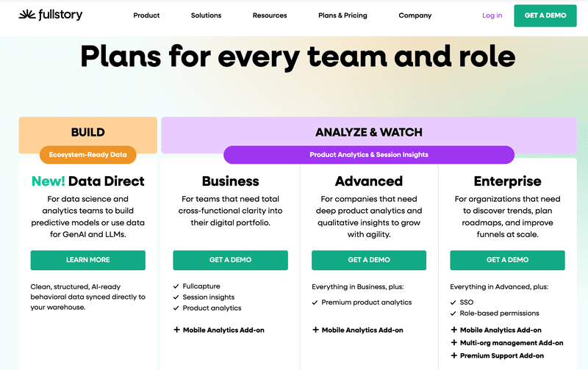Click the Premium product analytics text
The height and width of the screenshot is (370, 588).
(x=366, y=302)
